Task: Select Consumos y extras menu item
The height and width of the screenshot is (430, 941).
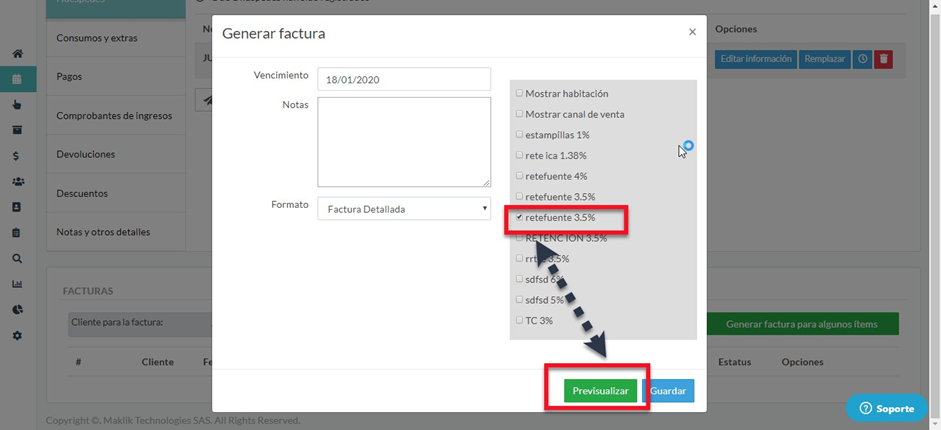Action: [x=97, y=38]
